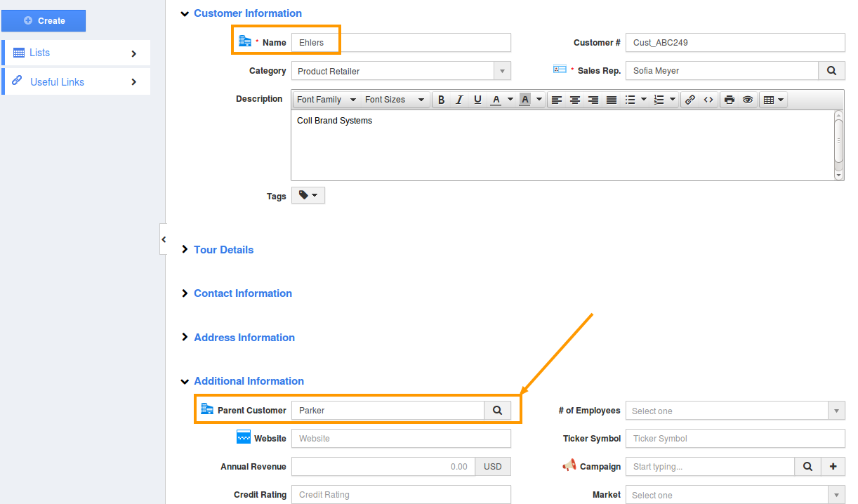Toggle italic formatting
Image resolution: width=858 pixels, height=504 pixels.
(459, 100)
